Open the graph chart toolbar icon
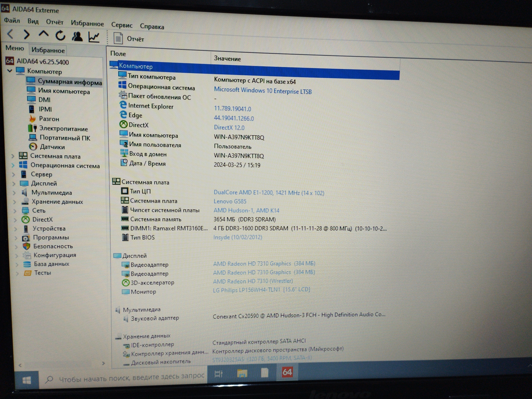Viewport: 532px width, 399px height. (x=94, y=37)
